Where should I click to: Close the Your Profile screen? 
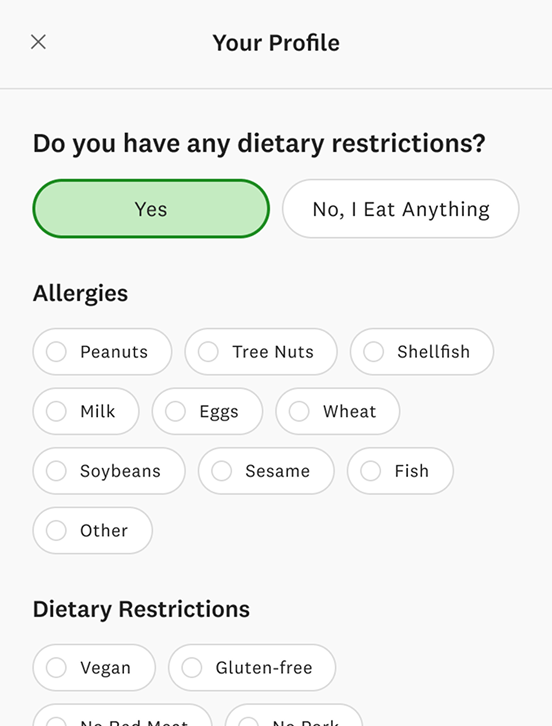click(38, 42)
